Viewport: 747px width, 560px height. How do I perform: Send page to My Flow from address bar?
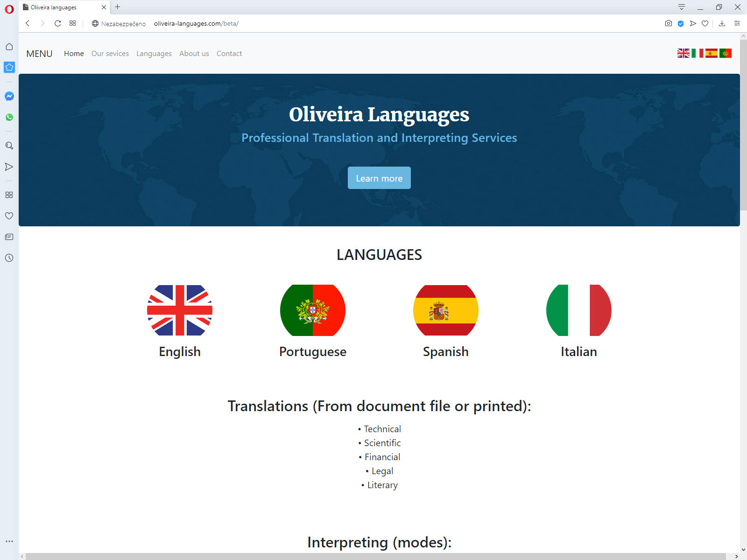[693, 23]
